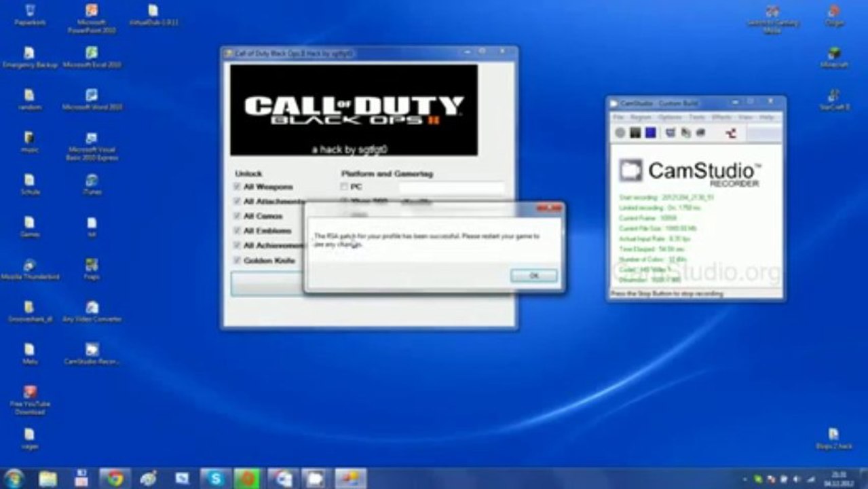The width and height of the screenshot is (868, 489).
Task: Open the Tools menu in CamStudio
Action: [x=697, y=117]
